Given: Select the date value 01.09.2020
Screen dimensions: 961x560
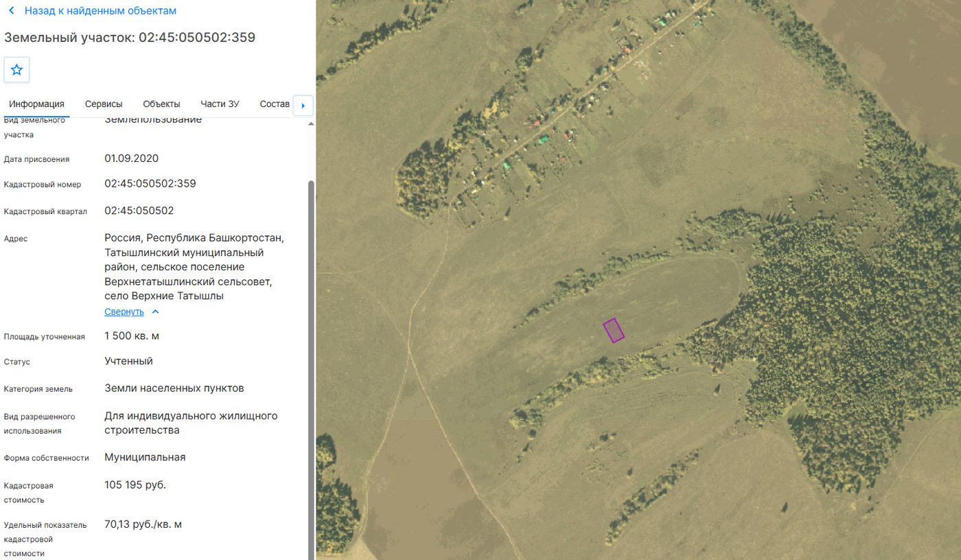Looking at the screenshot, I should point(131,159).
